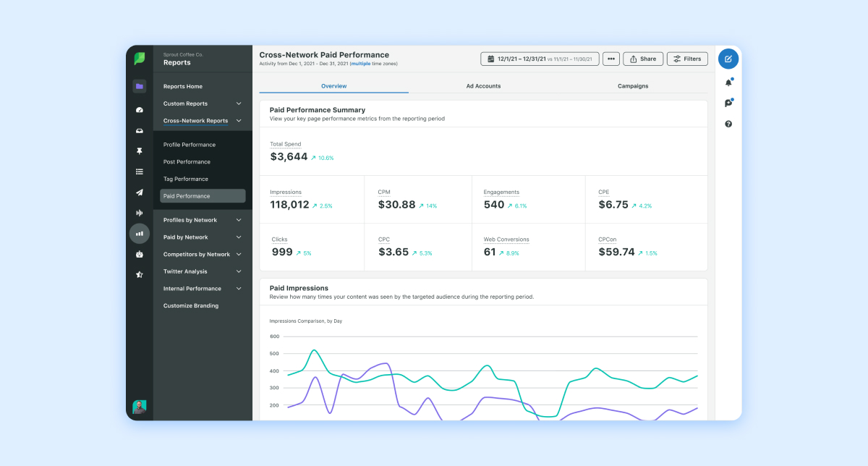Switch to the Campaigns tab
Viewport: 868px width, 466px height.
tap(633, 86)
